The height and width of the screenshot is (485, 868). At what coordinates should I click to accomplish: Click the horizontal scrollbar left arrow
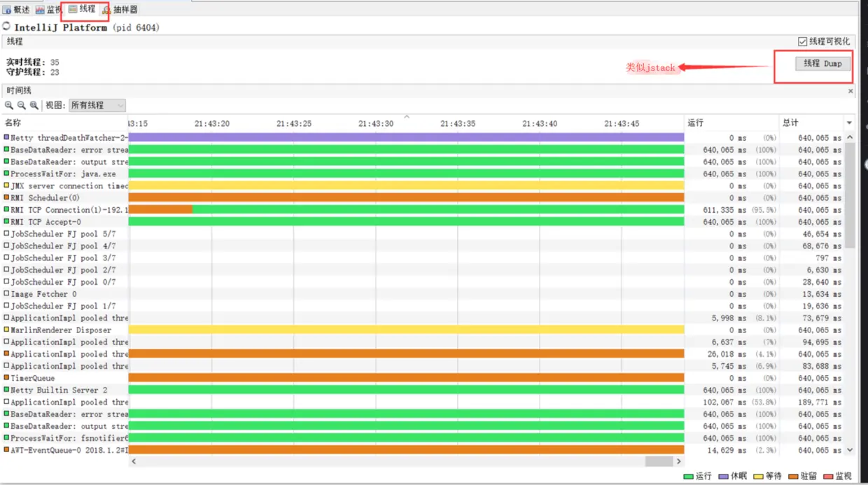(x=134, y=461)
